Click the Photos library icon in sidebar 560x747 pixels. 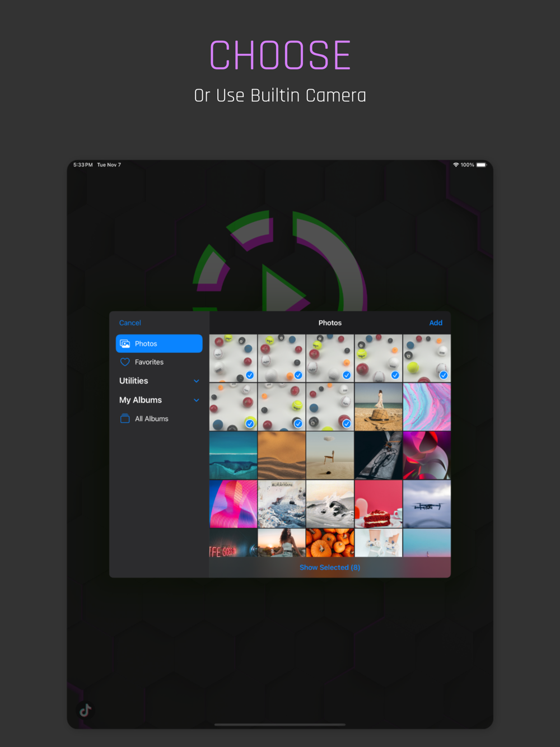[125, 344]
